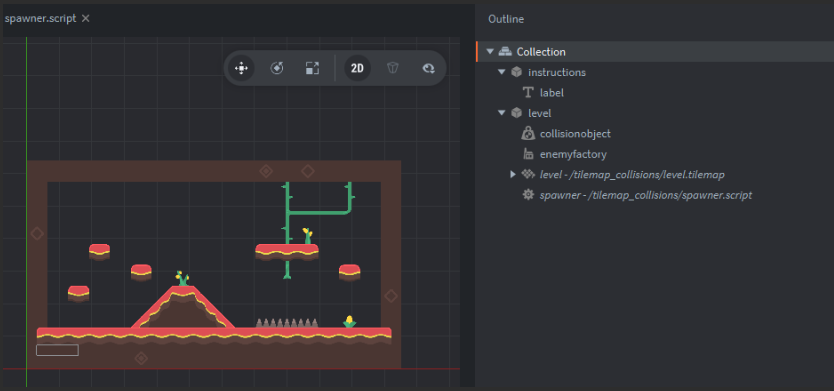Select the Move tool in the toolbar
The image size is (834, 391).
(241, 68)
